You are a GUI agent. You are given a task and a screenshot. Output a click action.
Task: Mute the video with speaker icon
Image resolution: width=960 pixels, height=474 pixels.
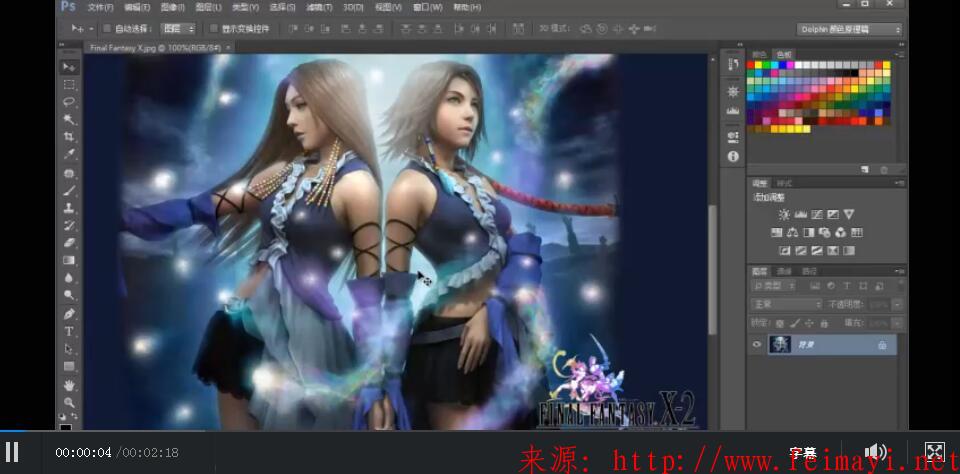(876, 453)
